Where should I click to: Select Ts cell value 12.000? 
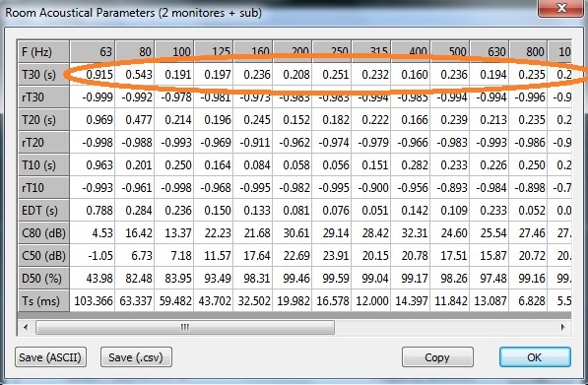coord(371,300)
